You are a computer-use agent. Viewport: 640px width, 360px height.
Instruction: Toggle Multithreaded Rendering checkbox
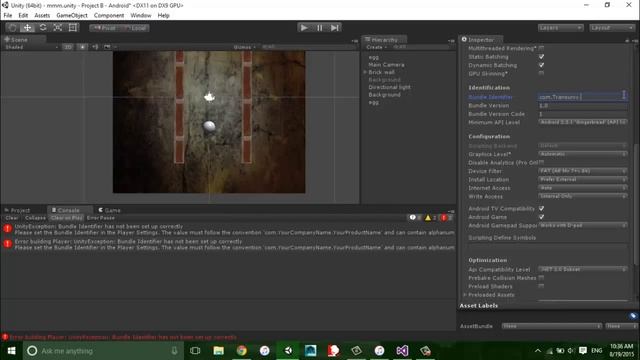tap(541, 48)
